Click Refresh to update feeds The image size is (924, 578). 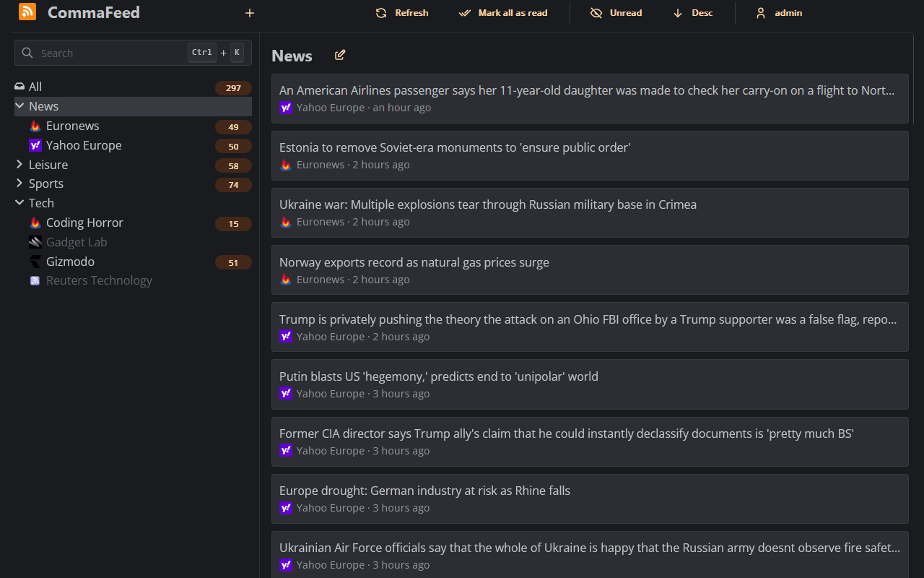coord(401,12)
